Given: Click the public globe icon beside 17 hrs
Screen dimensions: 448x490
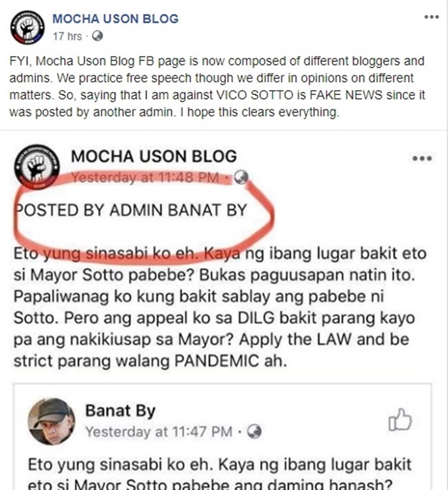Looking at the screenshot, I should coord(97,36).
